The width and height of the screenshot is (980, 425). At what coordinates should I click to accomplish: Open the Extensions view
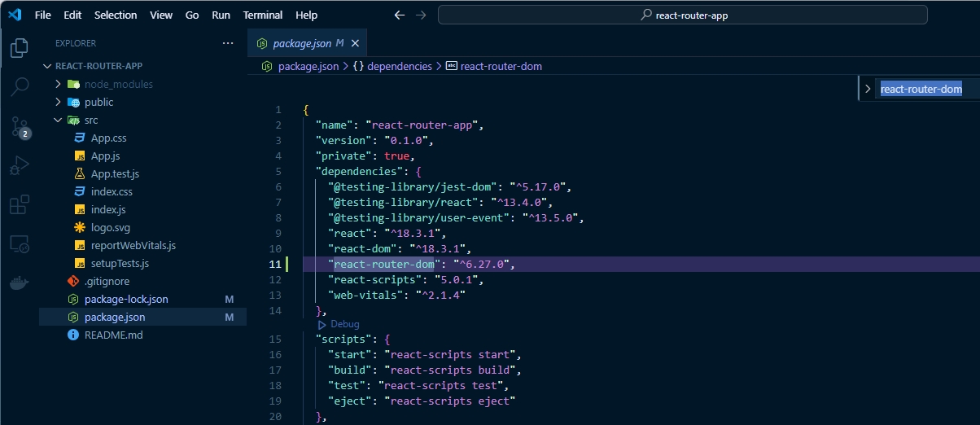pos(20,204)
